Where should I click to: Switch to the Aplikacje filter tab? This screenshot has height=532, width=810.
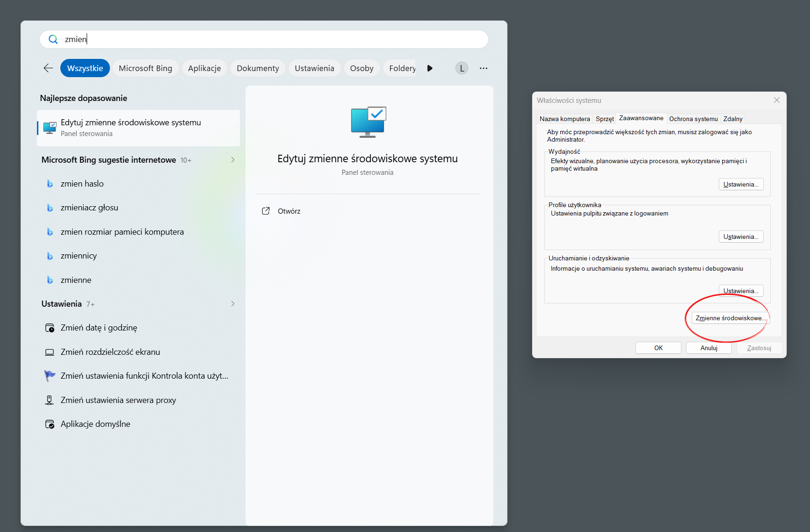pos(204,68)
